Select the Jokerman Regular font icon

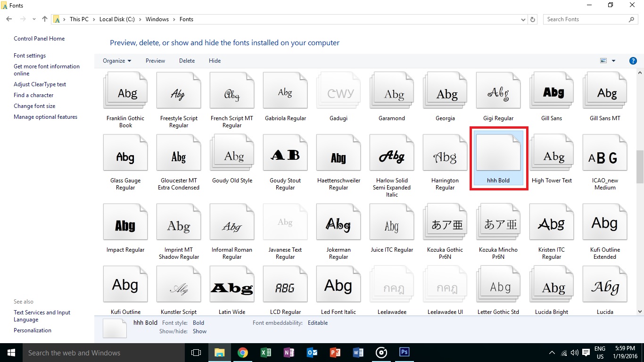[x=339, y=225]
